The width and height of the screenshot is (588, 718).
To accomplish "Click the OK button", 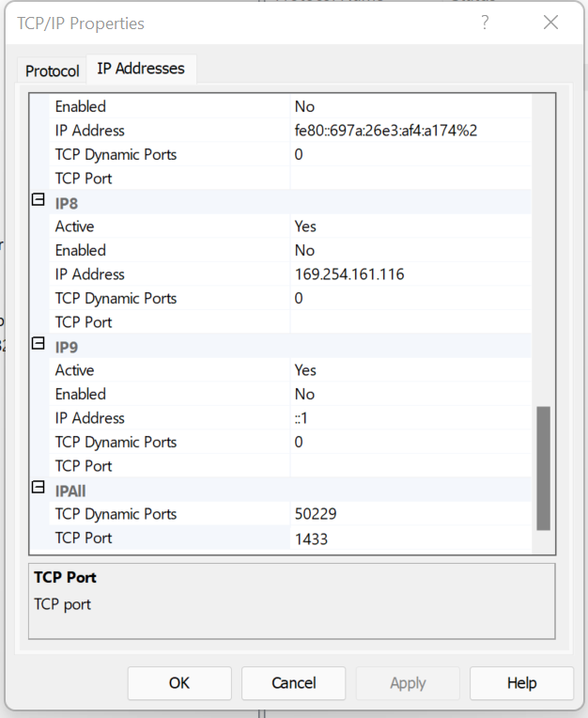I will click(179, 683).
